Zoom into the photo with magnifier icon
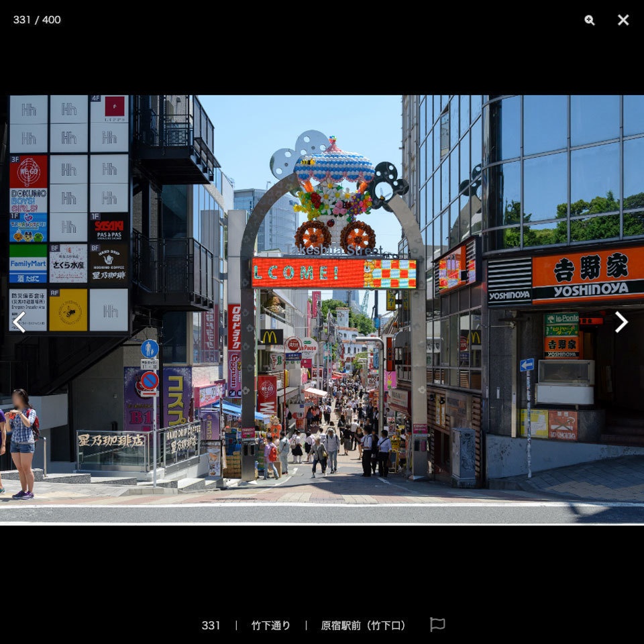This screenshot has height=644, width=644. point(590,20)
